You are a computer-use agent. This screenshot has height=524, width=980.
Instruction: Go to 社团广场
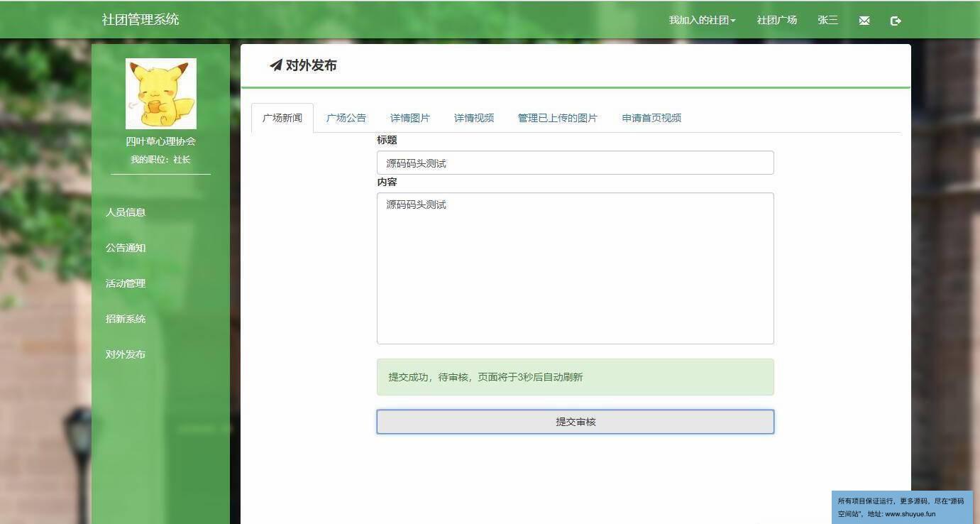pos(776,20)
